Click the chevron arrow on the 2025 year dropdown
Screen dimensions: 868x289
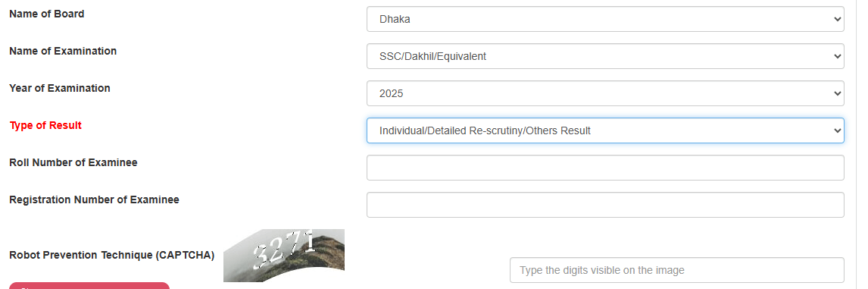pyautogui.click(x=836, y=94)
